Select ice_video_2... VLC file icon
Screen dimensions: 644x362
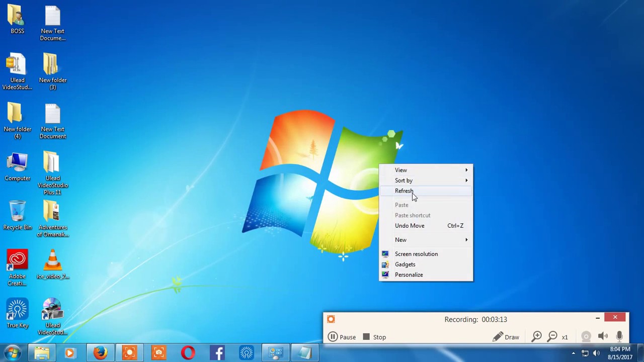point(52,264)
